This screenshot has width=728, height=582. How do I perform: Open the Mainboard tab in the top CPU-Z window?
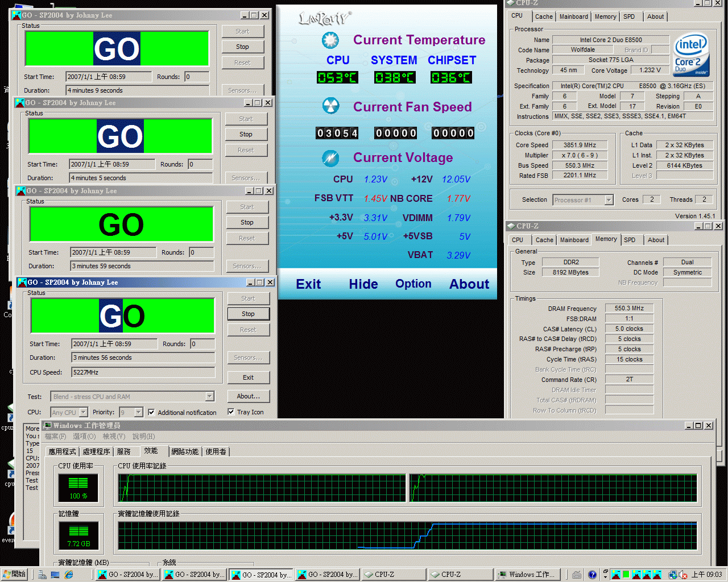tap(574, 16)
